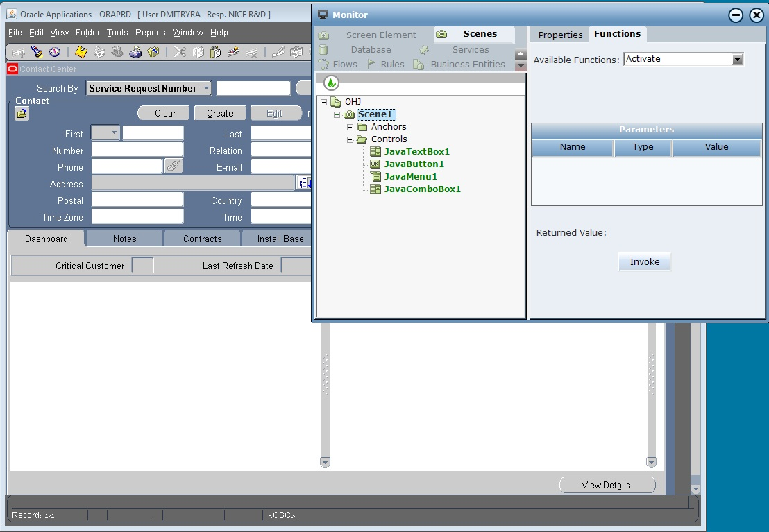The image size is (769, 532).
Task: Click the Print icon in Oracle toolbar
Action: tap(135, 51)
